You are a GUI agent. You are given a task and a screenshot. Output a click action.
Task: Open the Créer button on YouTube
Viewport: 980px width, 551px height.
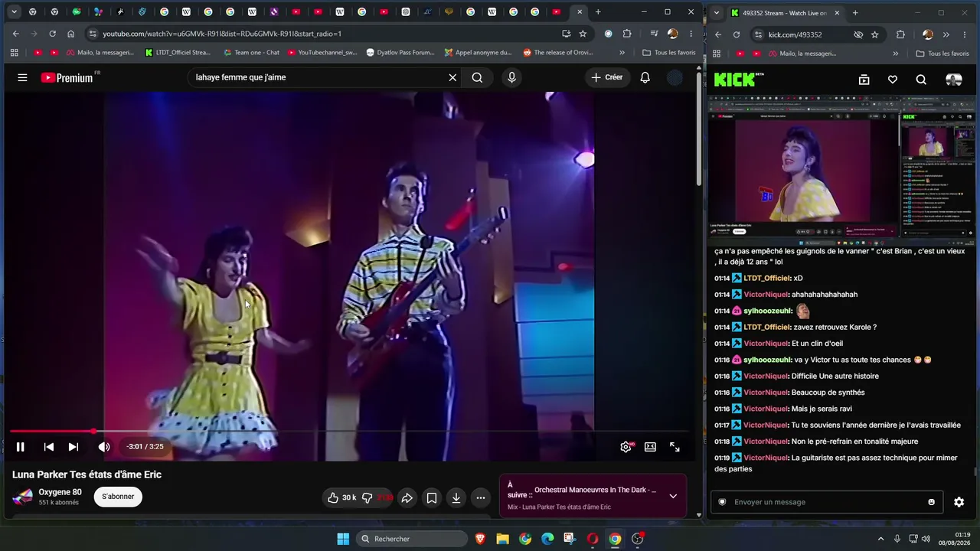(607, 77)
